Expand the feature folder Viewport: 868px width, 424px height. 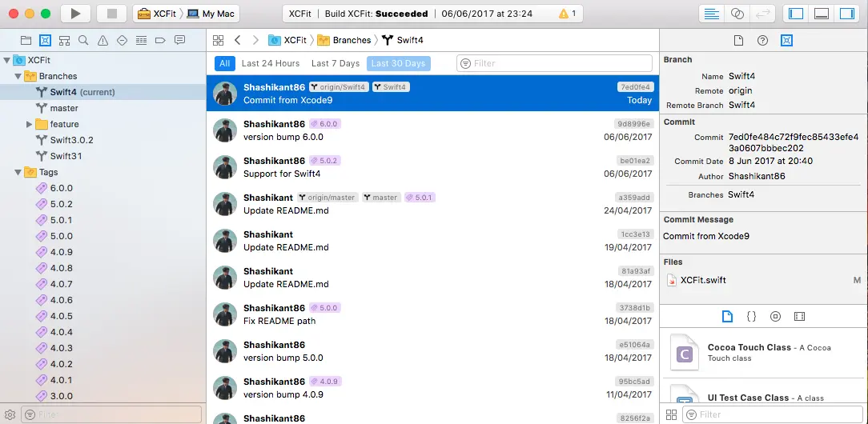[30, 124]
